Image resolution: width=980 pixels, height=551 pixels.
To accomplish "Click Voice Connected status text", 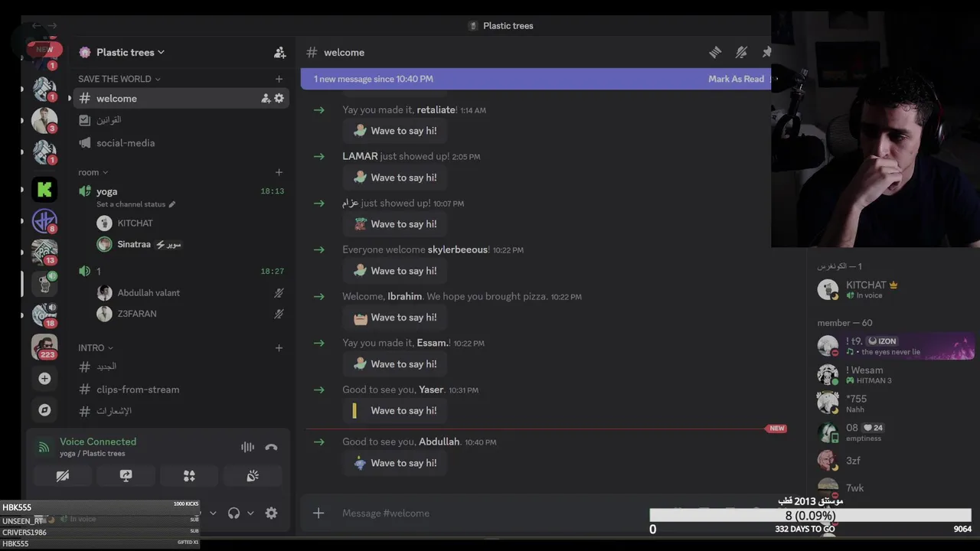I will pyautogui.click(x=98, y=442).
